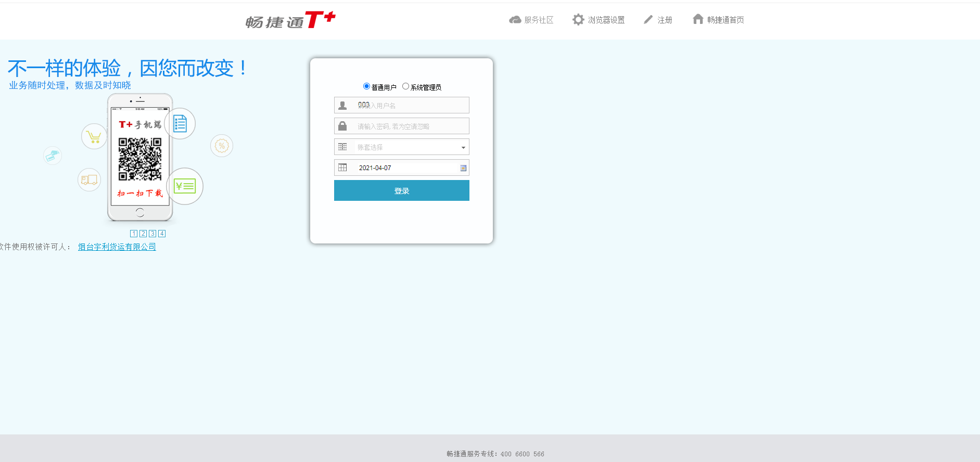The height and width of the screenshot is (462, 980).
Task: Switch to banner slide 4
Action: click(162, 234)
